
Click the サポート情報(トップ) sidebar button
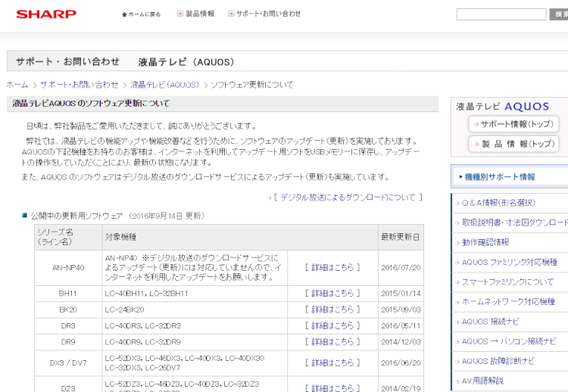tap(513, 124)
